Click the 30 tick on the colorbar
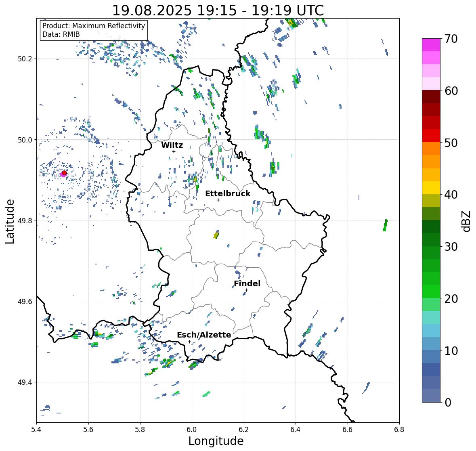Image resolution: width=476 pixels, height=451 pixels. click(451, 247)
